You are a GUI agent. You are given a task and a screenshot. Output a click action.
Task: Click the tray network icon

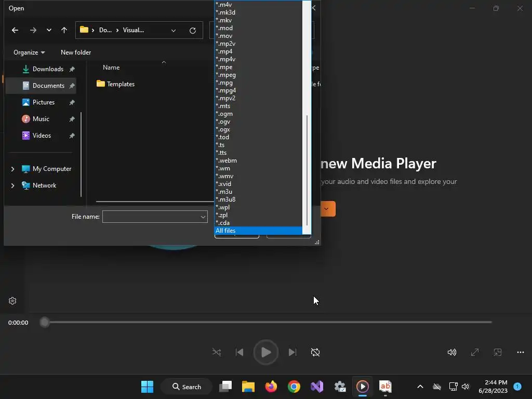453,387
